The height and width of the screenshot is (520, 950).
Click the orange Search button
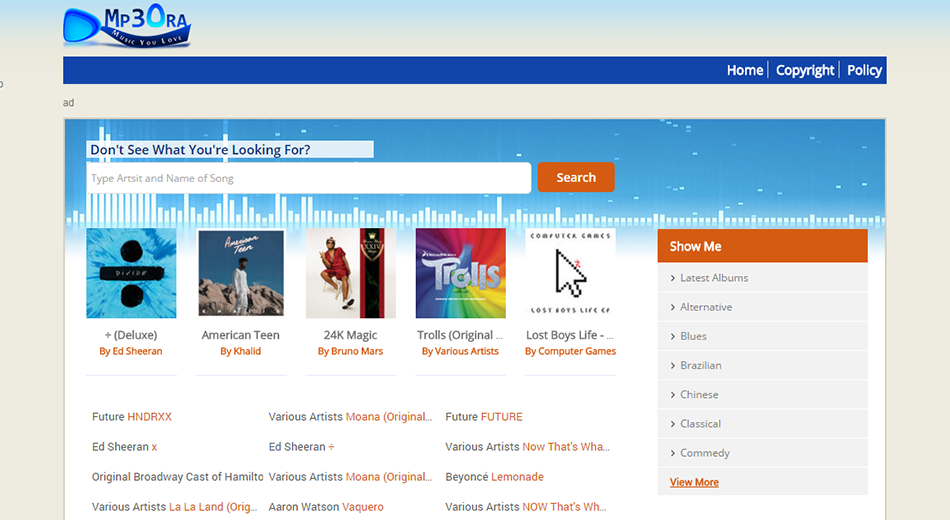[576, 178]
